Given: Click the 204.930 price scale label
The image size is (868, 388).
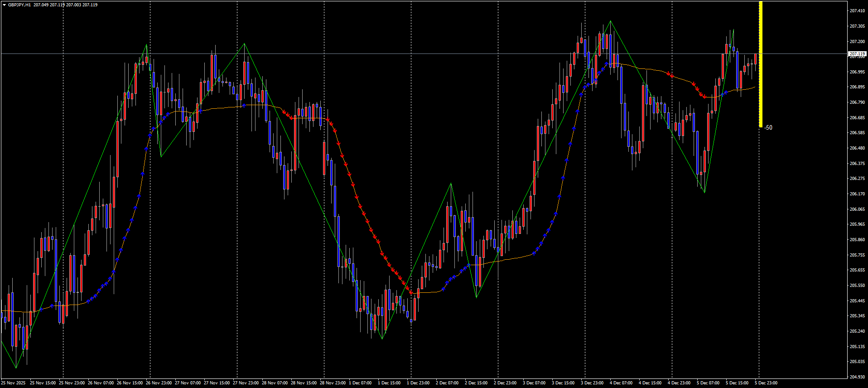Looking at the screenshot, I should [857, 377].
